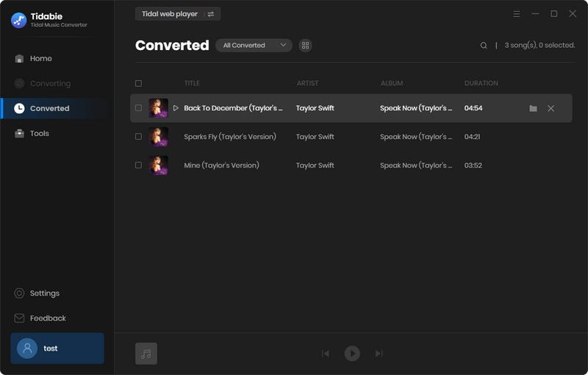Expand the All Converted dropdown
Image resolution: width=588 pixels, height=375 pixels.
254,46
